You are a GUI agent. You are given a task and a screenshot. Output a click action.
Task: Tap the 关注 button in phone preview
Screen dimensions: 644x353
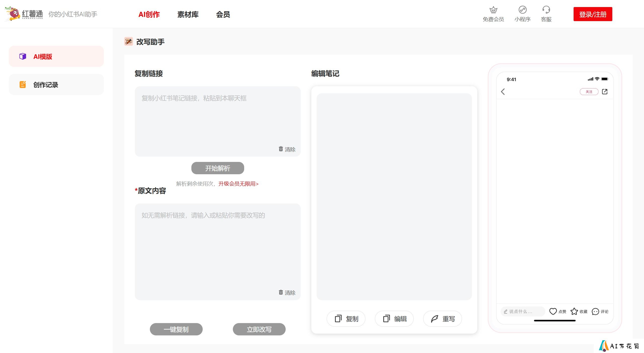click(x=589, y=92)
